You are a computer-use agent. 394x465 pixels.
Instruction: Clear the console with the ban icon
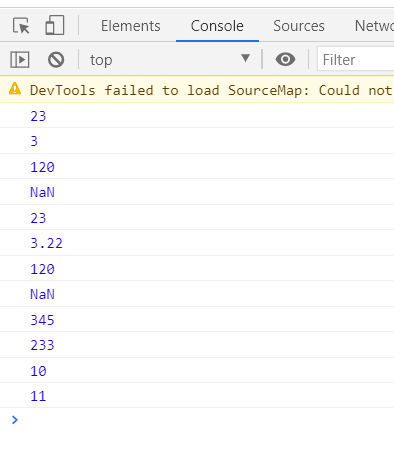click(56, 60)
